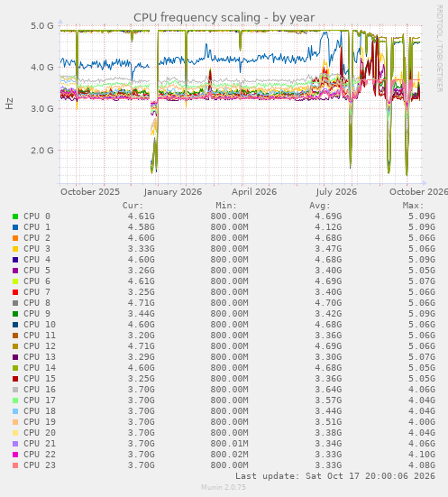Click the 'CPU 12' legend label
Viewport: 448px width, 497px height.
40,346
